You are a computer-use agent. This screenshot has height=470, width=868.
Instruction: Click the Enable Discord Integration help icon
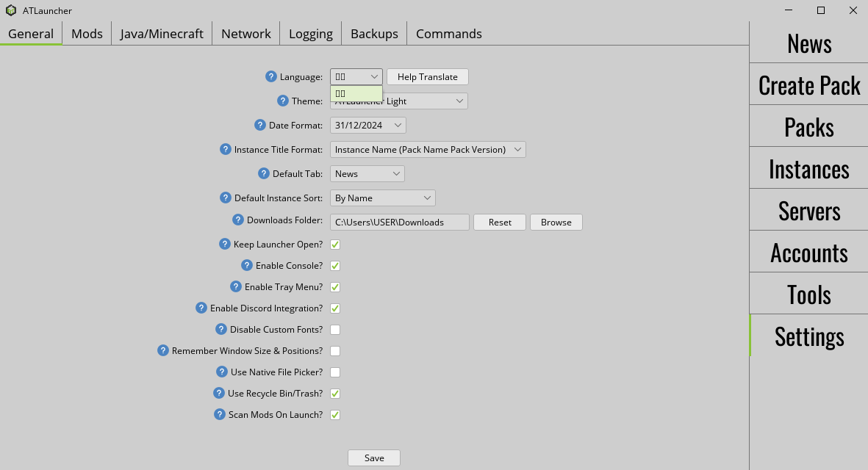[201, 308]
